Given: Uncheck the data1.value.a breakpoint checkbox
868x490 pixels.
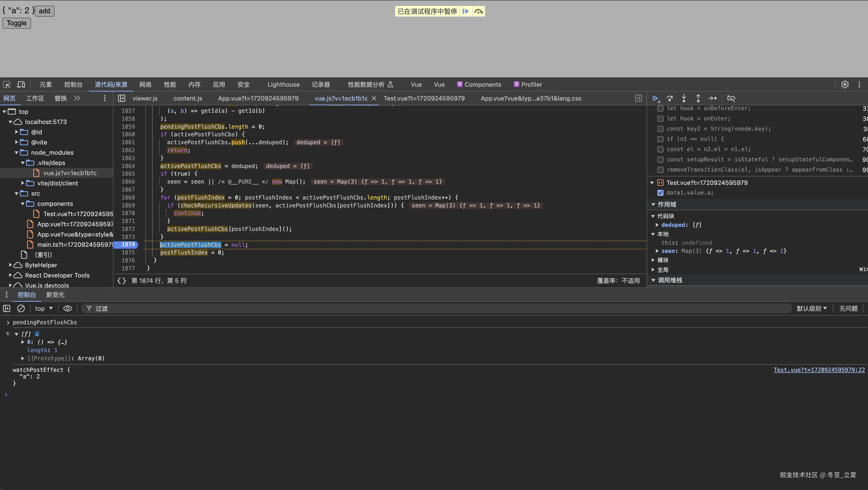Looking at the screenshot, I should click(660, 193).
